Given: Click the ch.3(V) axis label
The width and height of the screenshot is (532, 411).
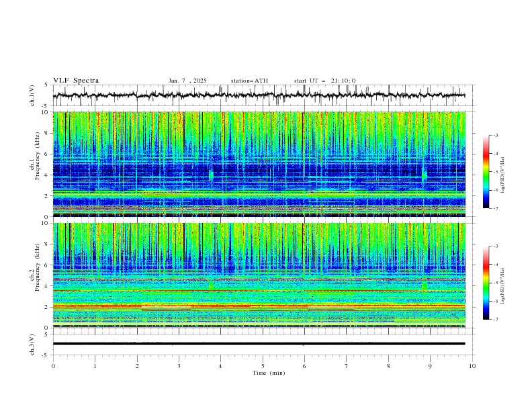Looking at the screenshot, I should click(x=32, y=345).
